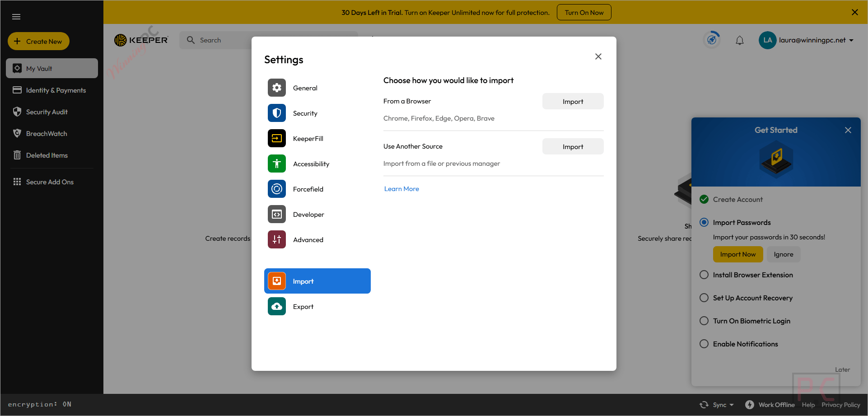Select Install Browser Extension radio button

pos(704,275)
